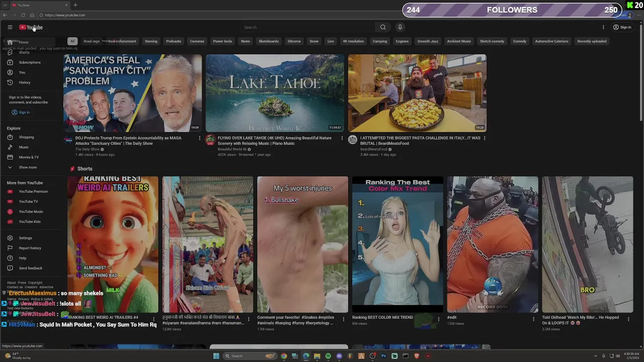This screenshot has width=644, height=362.
Task: Open Subscriptions in the sidebar
Action: pyautogui.click(x=30, y=62)
